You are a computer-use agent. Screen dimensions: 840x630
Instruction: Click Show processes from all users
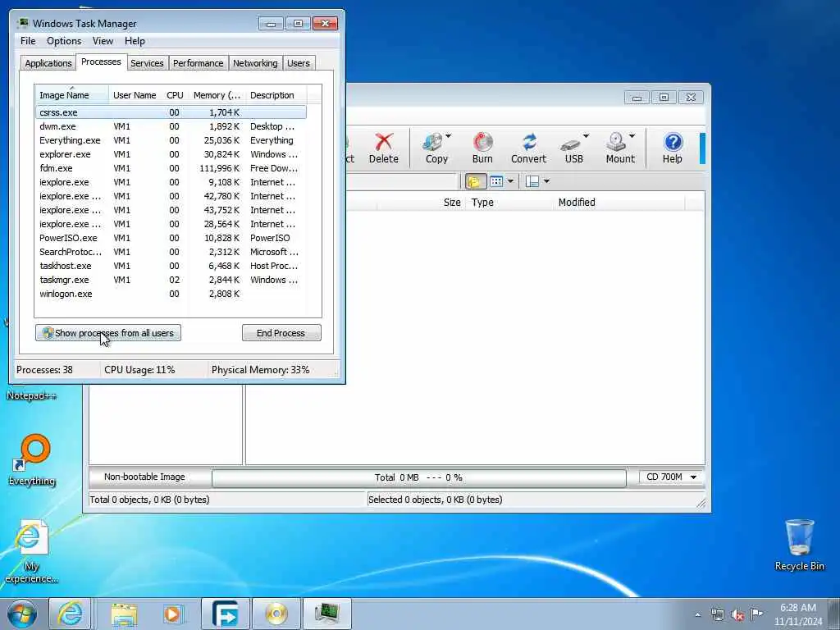108,333
